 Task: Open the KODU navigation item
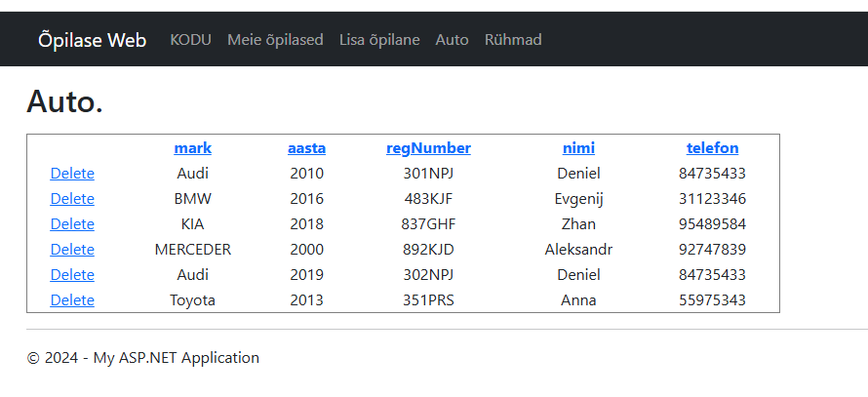[x=190, y=40]
